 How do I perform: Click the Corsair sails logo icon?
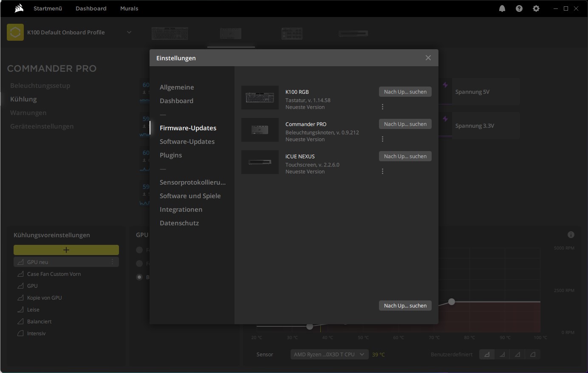(19, 8)
